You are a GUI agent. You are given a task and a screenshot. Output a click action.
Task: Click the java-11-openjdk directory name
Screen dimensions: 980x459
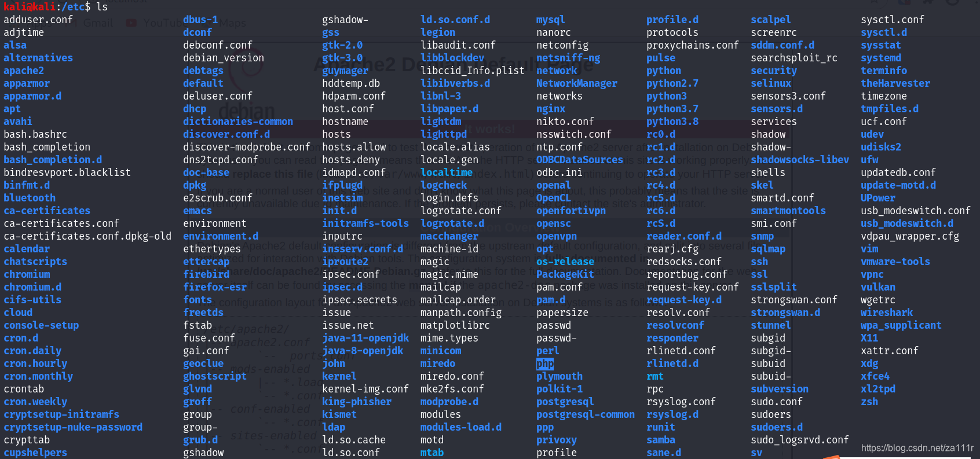coord(365,338)
